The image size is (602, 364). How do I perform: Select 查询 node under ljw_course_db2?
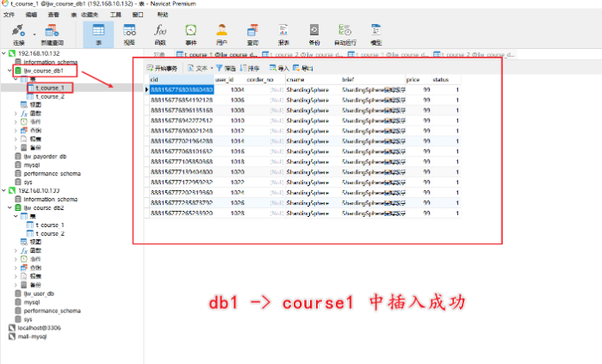click(x=35, y=268)
